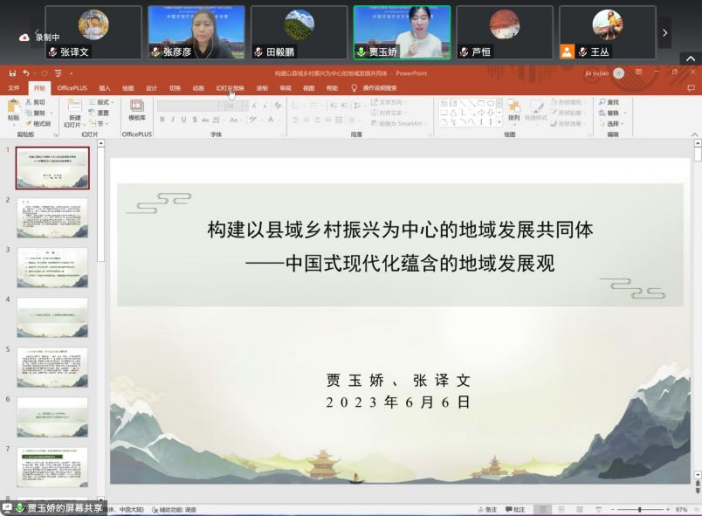702x516 pixels.
Task: Click the Find (查找) icon in the editing group
Action: [610, 102]
